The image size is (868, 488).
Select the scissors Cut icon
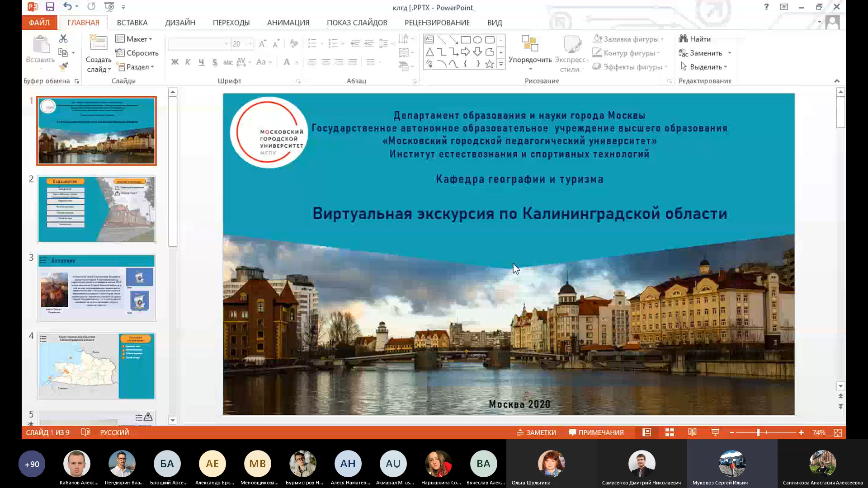pyautogui.click(x=63, y=38)
